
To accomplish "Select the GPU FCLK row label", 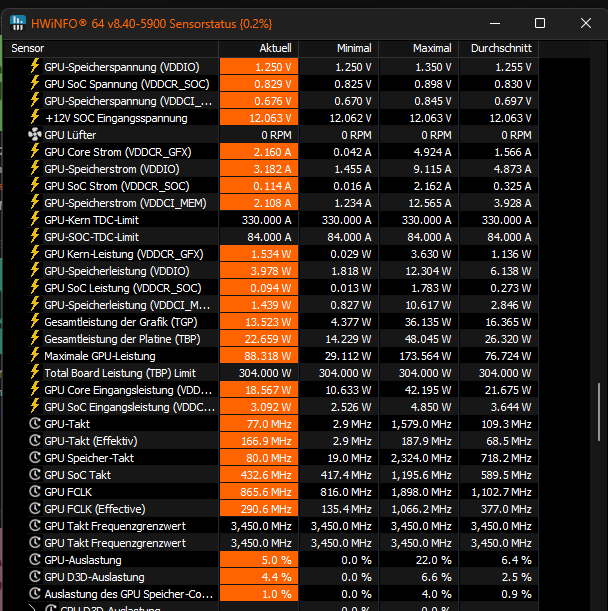I will (x=68, y=492).
